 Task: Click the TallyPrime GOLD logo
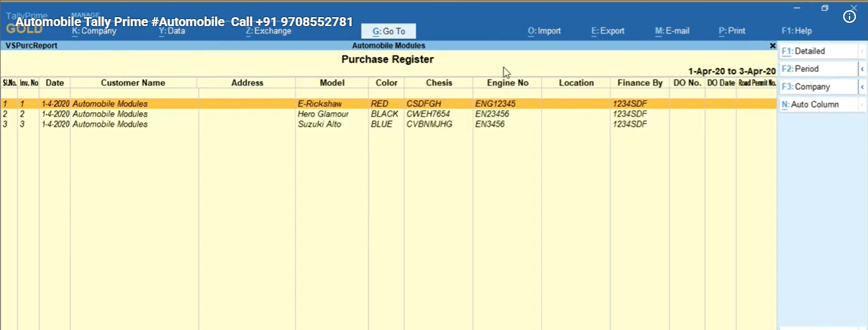coord(25,23)
